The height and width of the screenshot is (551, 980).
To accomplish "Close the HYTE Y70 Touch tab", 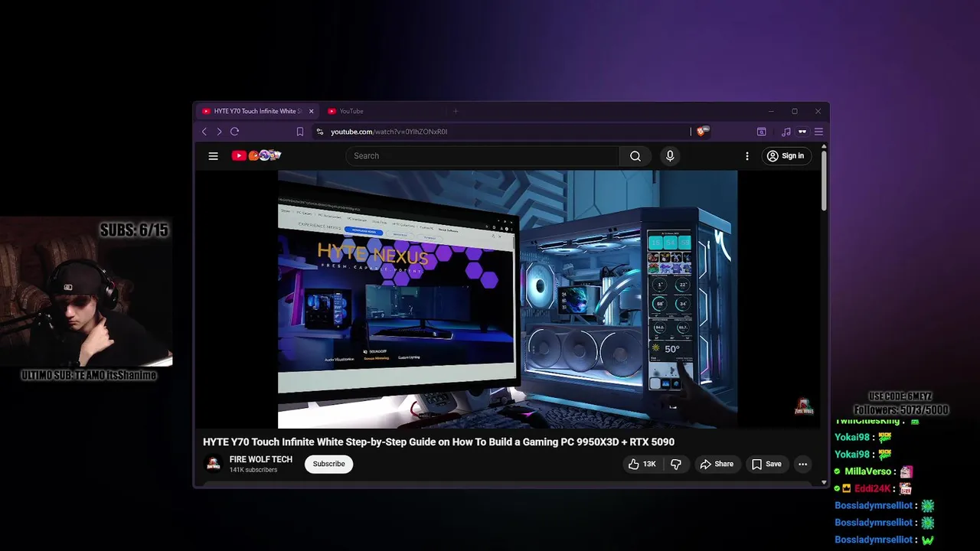I will [311, 111].
